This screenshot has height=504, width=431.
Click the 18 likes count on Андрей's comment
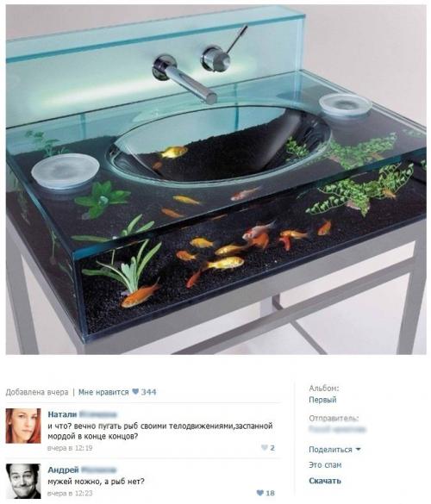(270, 493)
